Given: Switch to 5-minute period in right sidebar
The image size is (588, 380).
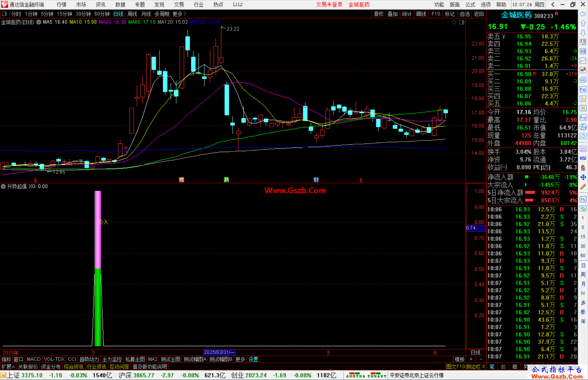Looking at the screenshot, I should [583, 227].
